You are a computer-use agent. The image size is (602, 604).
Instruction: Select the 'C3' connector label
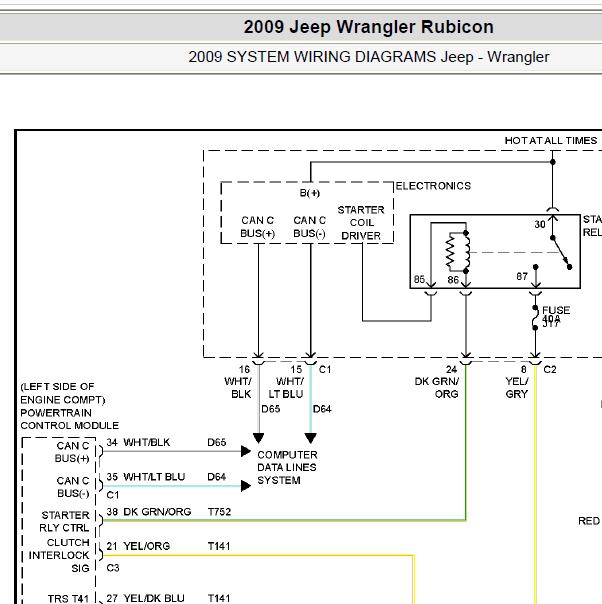pyautogui.click(x=113, y=568)
